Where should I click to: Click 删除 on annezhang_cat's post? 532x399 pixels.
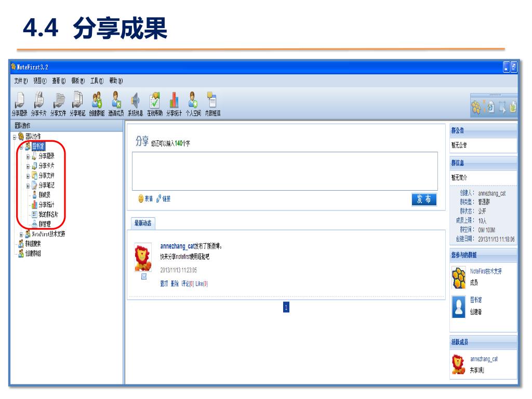coord(175,284)
